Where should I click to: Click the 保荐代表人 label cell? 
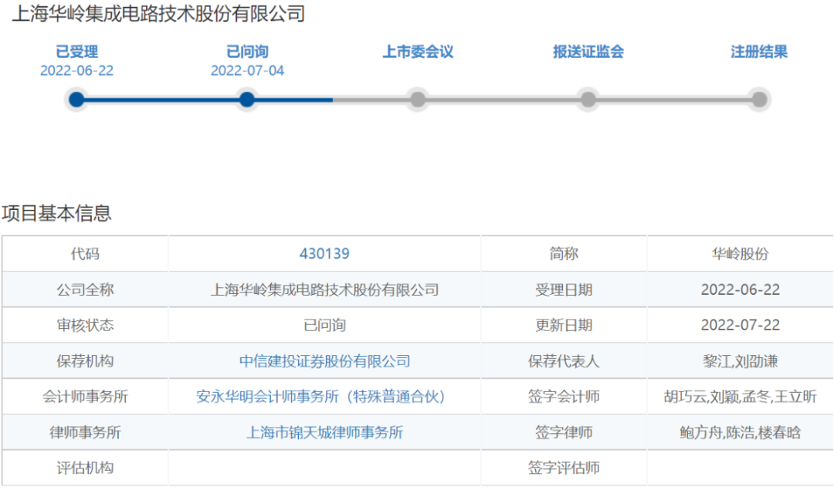coord(564,361)
